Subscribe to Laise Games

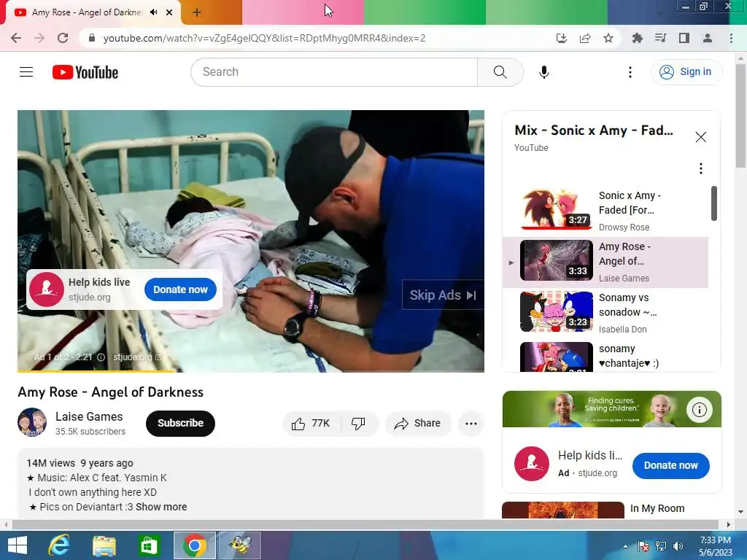(x=180, y=424)
